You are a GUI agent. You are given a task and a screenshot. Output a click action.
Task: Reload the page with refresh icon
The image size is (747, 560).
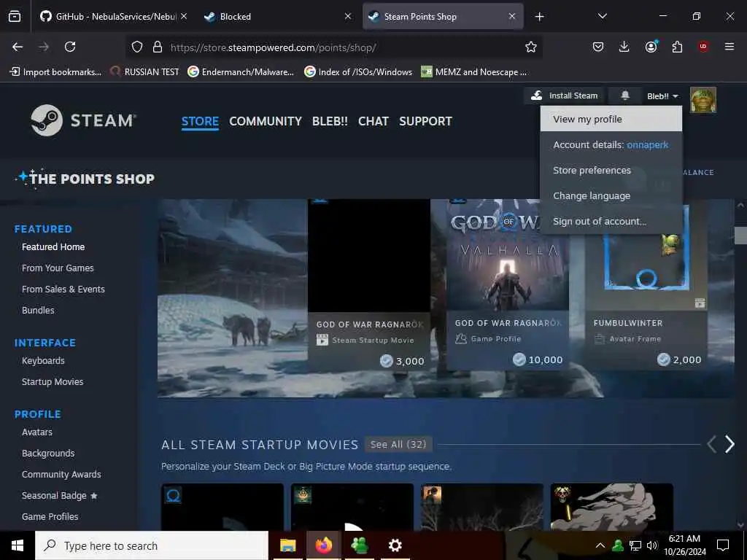point(70,47)
